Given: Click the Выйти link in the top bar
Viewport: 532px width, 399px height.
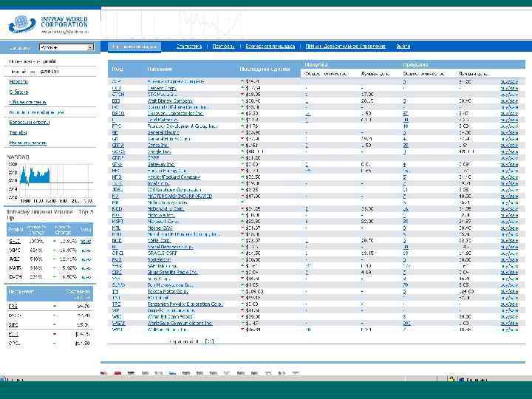Looking at the screenshot, I should [x=403, y=46].
